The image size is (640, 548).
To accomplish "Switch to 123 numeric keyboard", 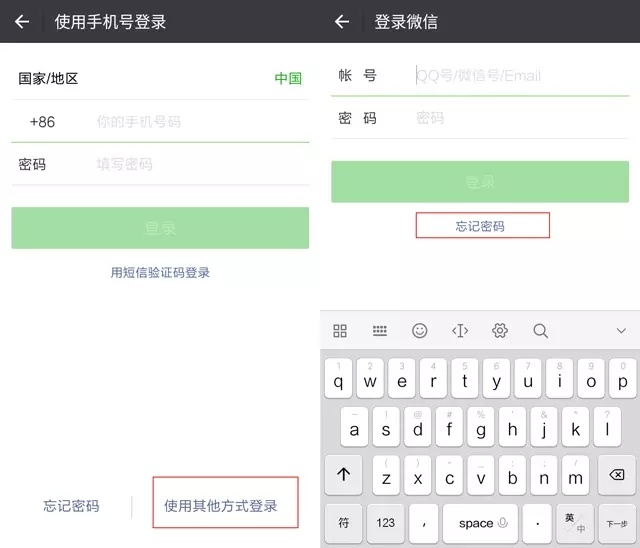I will point(385,523).
